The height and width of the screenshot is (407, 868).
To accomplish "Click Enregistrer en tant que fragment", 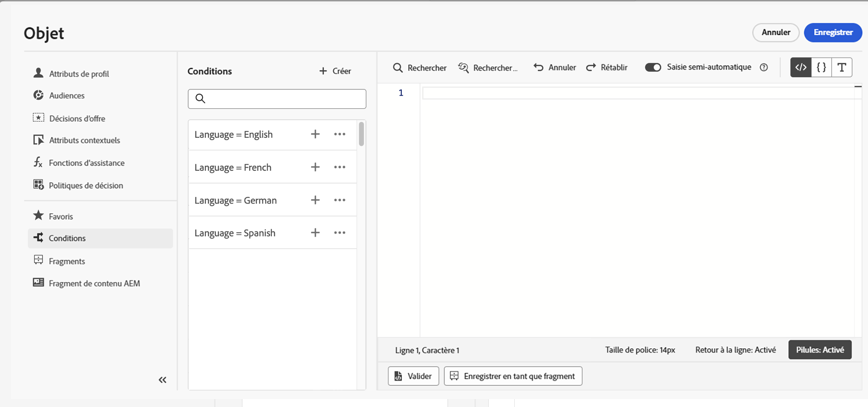I will point(513,376).
